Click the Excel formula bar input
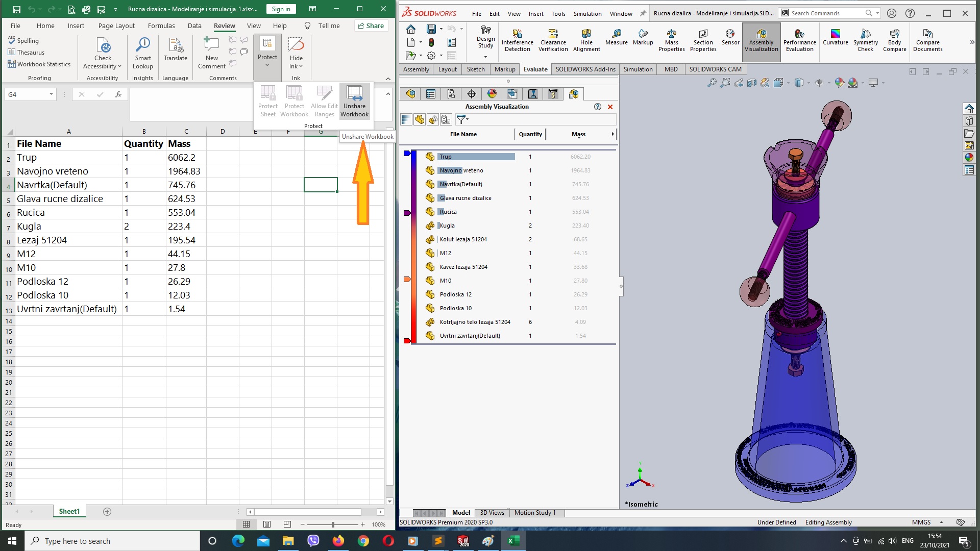 (x=255, y=104)
